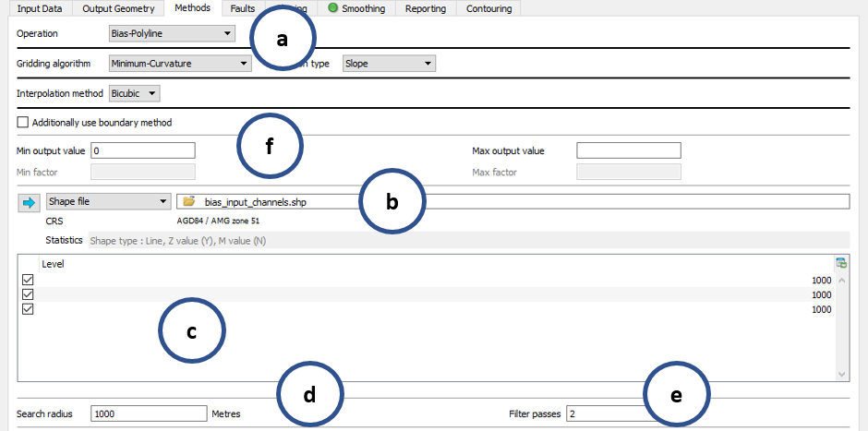Toggle the second row checkbox in Level list

click(27, 294)
